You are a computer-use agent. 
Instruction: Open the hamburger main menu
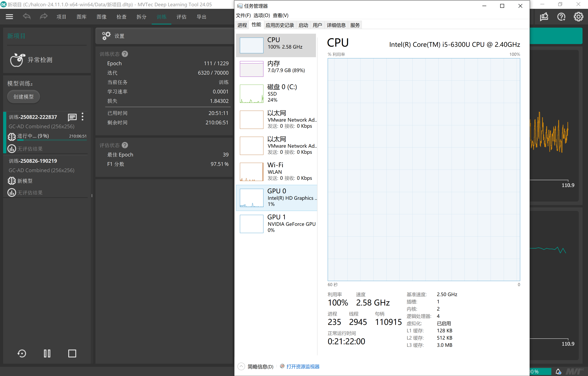tap(9, 17)
